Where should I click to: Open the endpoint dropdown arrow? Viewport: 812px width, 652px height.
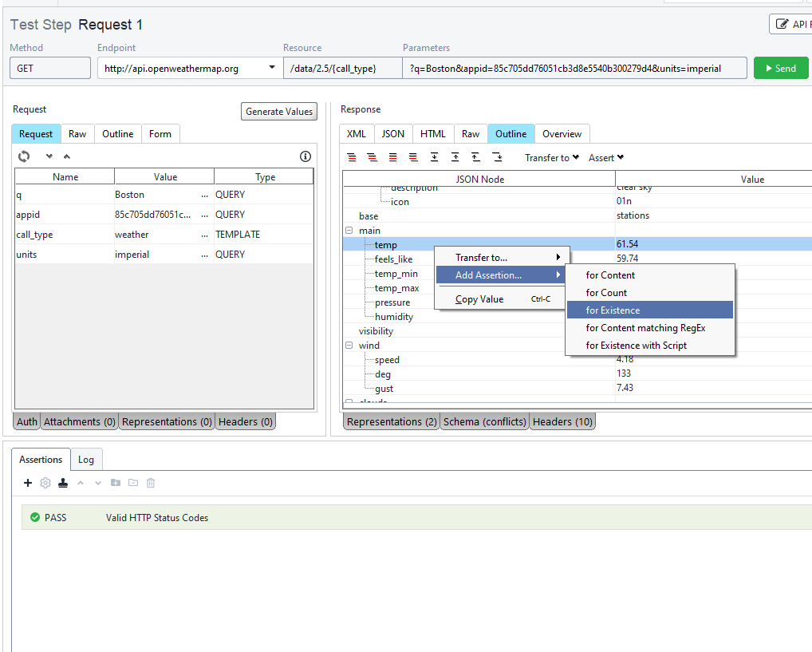(x=271, y=67)
